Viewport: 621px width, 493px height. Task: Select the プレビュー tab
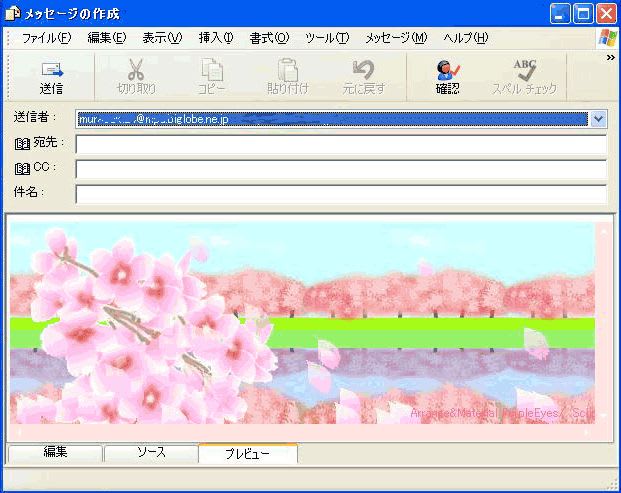(x=247, y=454)
